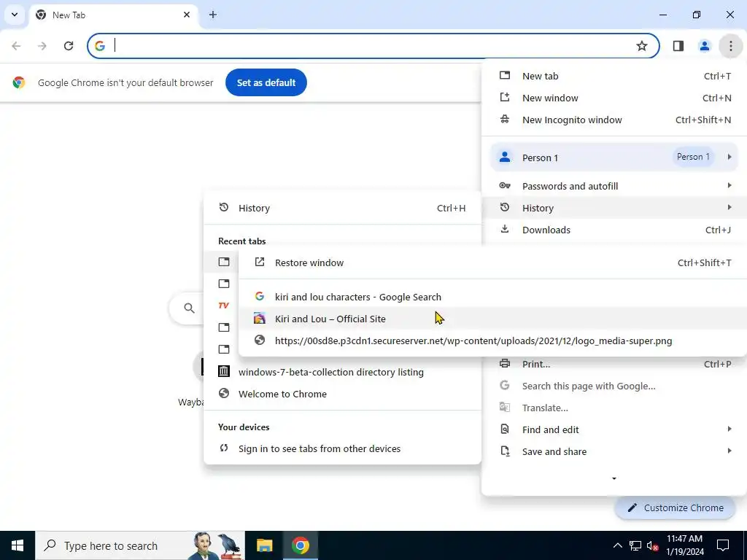Image resolution: width=747 pixels, height=560 pixels.
Task: Click the browser back arrow
Action: 16,46
